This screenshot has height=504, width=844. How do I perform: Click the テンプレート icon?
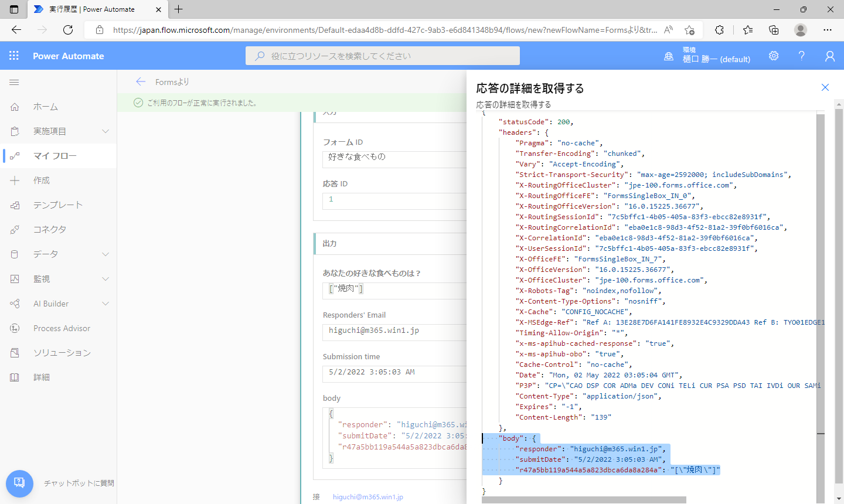(15, 205)
